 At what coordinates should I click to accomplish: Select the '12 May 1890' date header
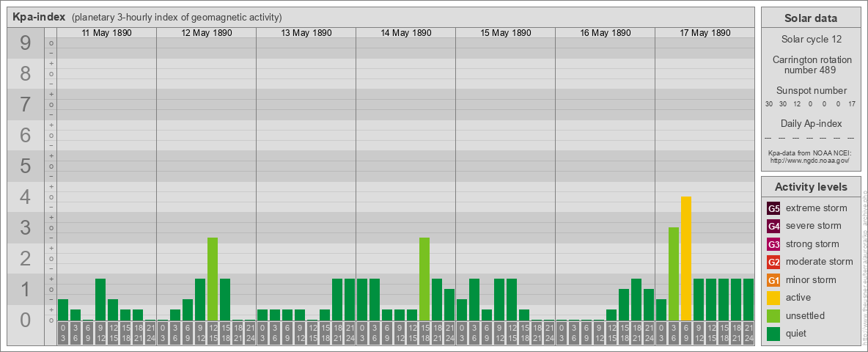(207, 33)
